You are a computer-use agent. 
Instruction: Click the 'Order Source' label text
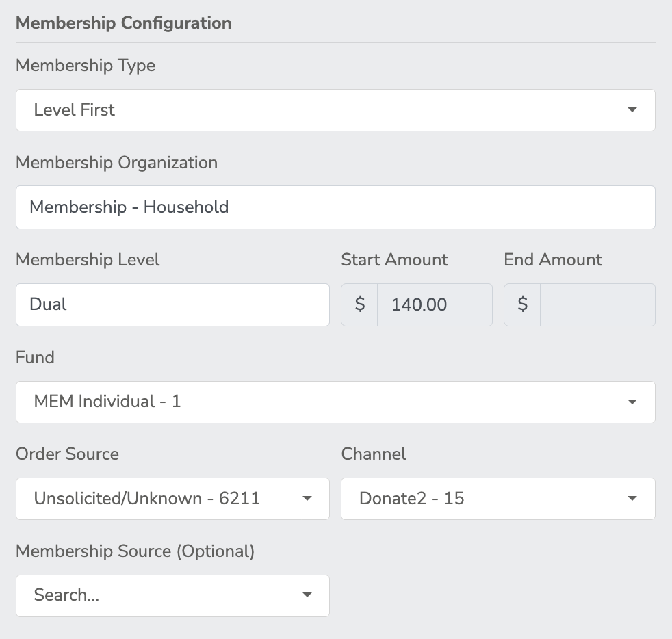click(67, 454)
